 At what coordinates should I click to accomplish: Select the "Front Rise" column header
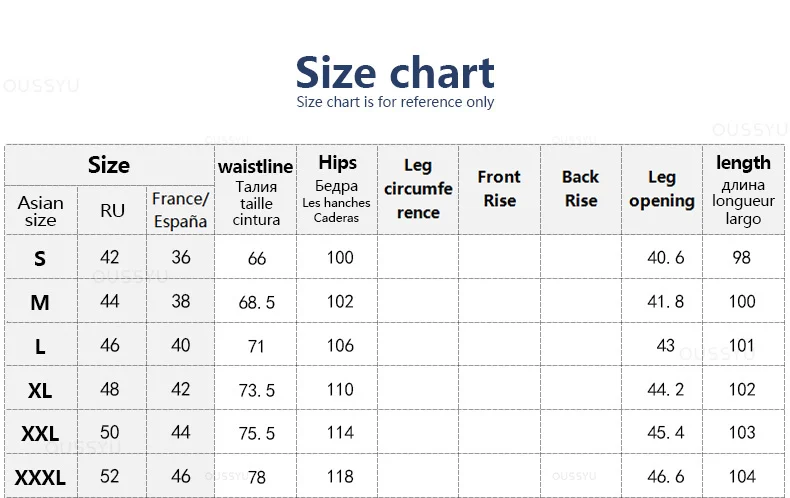pos(499,189)
